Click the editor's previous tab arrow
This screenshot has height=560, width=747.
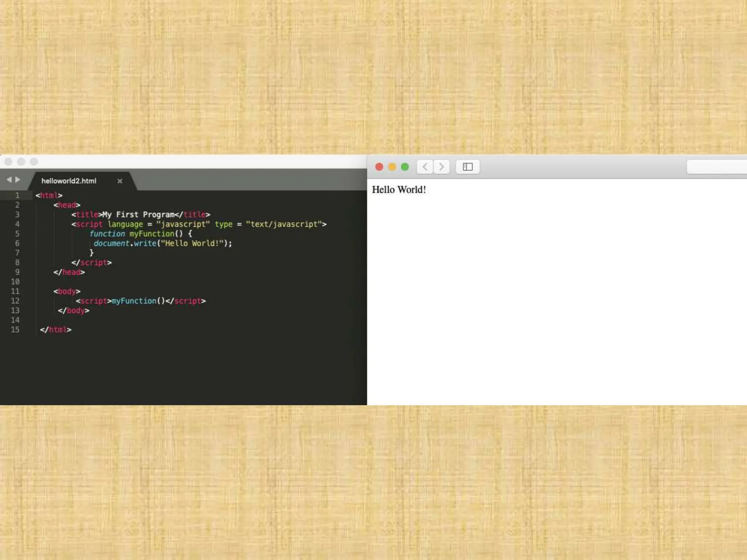coord(9,179)
